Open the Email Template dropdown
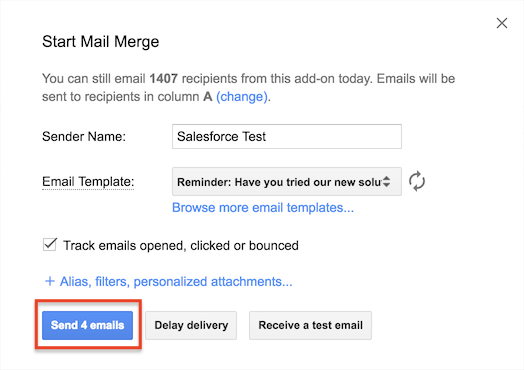This screenshot has height=370, width=524. [x=287, y=182]
